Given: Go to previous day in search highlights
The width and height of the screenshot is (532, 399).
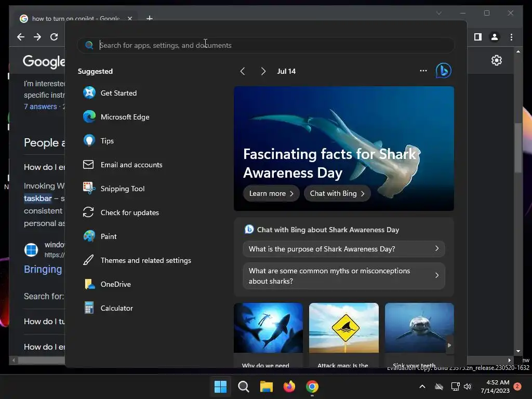Looking at the screenshot, I should pos(243,71).
